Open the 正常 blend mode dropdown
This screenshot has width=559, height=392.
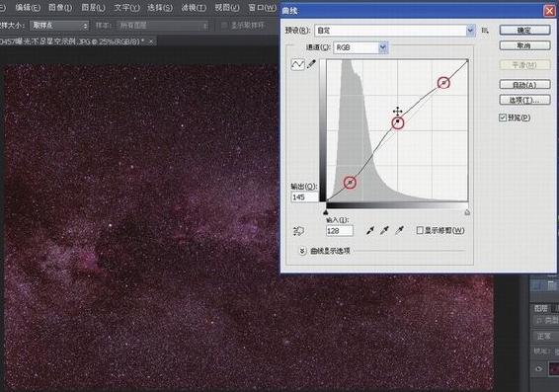coord(546,336)
